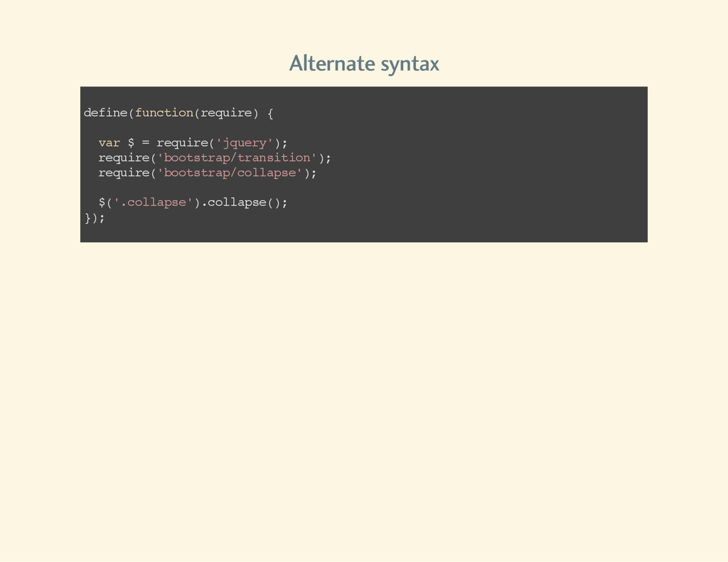Click the yellow "function" keyword
This screenshot has height=562, width=728.
(x=164, y=113)
